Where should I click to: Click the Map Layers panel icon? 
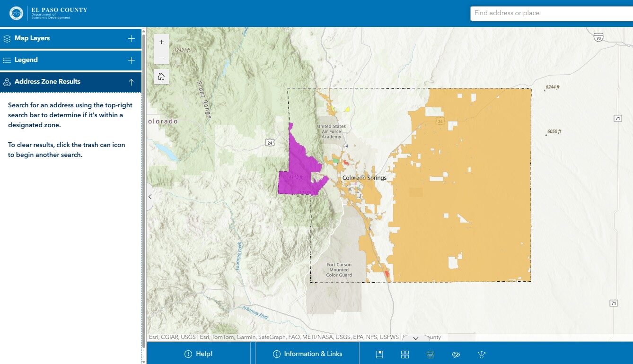point(7,38)
